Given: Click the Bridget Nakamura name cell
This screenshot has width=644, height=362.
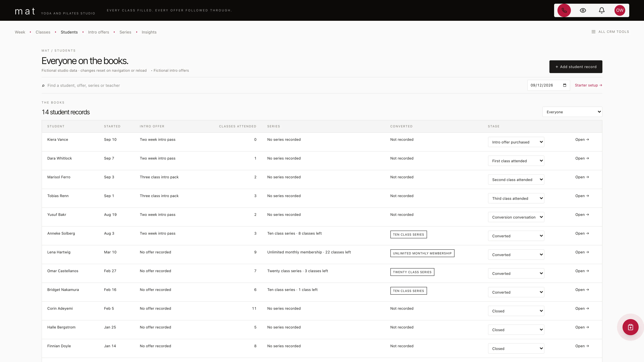Looking at the screenshot, I should click(x=63, y=290).
